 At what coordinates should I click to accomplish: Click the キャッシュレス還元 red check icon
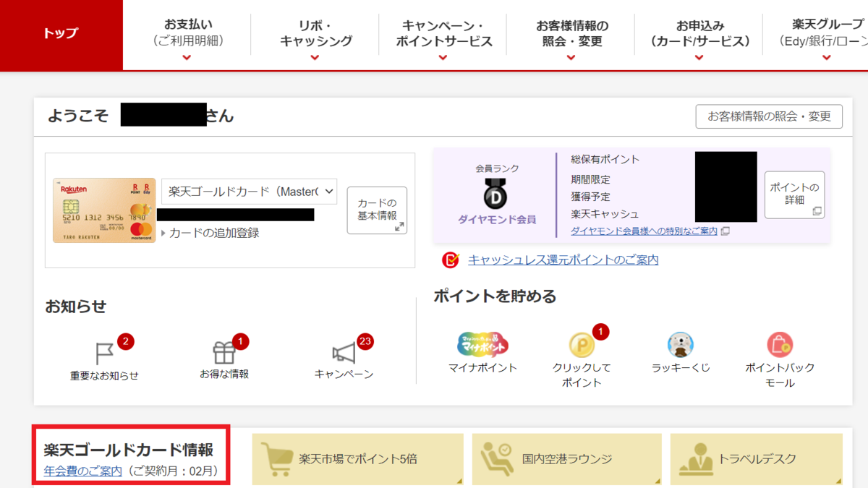point(451,260)
